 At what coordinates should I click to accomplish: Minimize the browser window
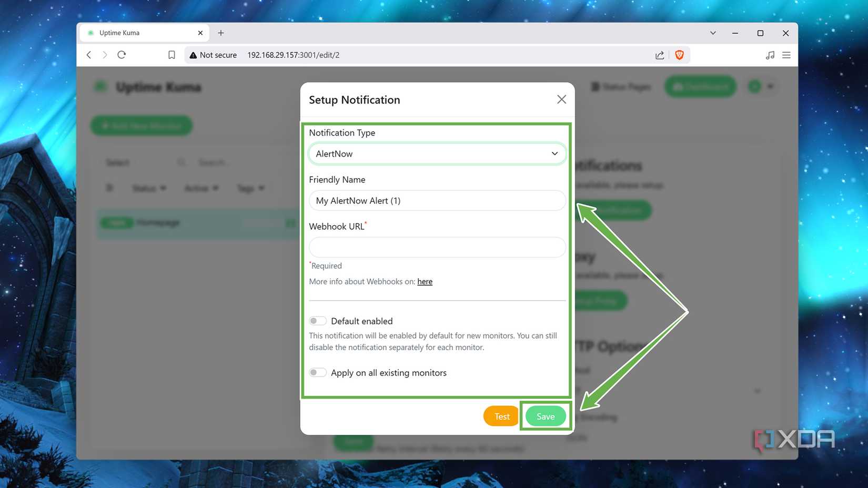[735, 33]
